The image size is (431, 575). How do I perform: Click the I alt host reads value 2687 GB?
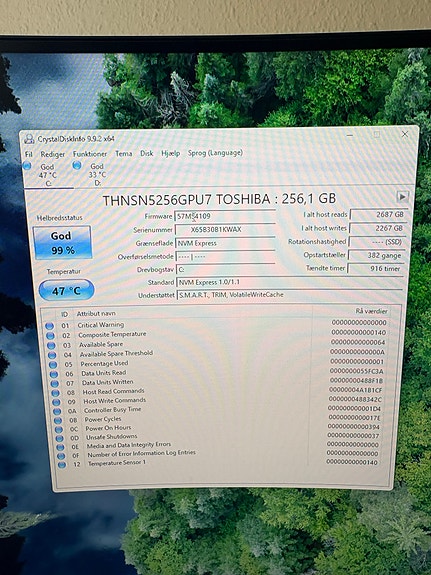coord(379,215)
